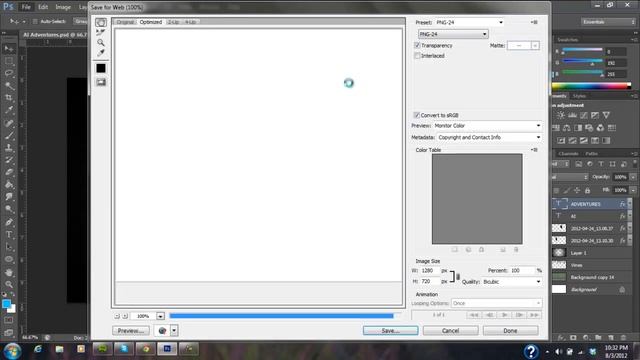Switch to the Styles panel tab

point(579,96)
